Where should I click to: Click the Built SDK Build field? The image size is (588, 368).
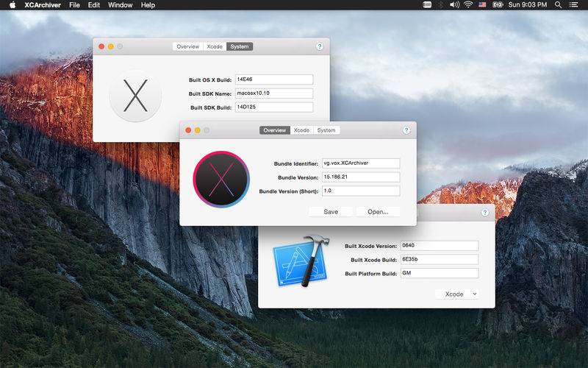[x=274, y=107]
